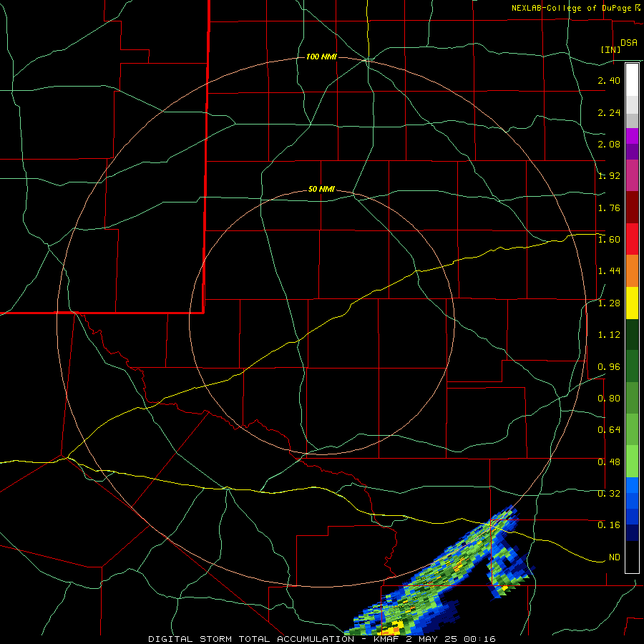Click the yellow legend swatch
The image size is (644, 644).
[x=632, y=303]
